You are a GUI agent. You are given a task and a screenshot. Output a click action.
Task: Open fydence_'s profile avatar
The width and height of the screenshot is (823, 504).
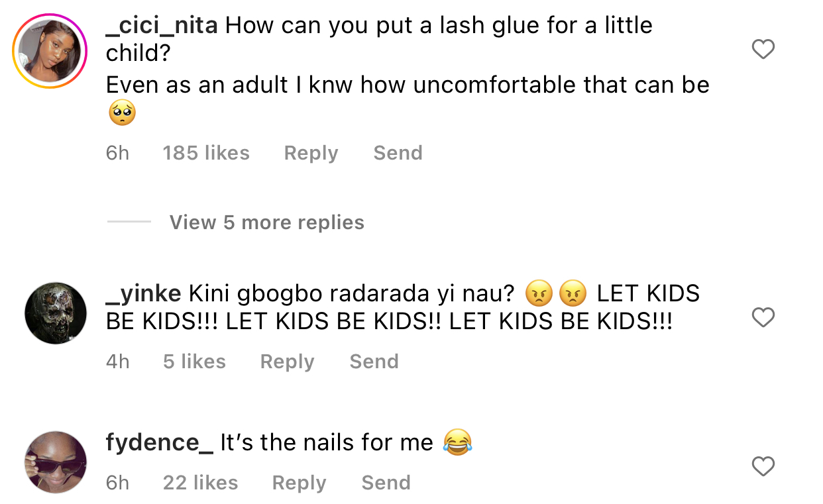pos(56,462)
